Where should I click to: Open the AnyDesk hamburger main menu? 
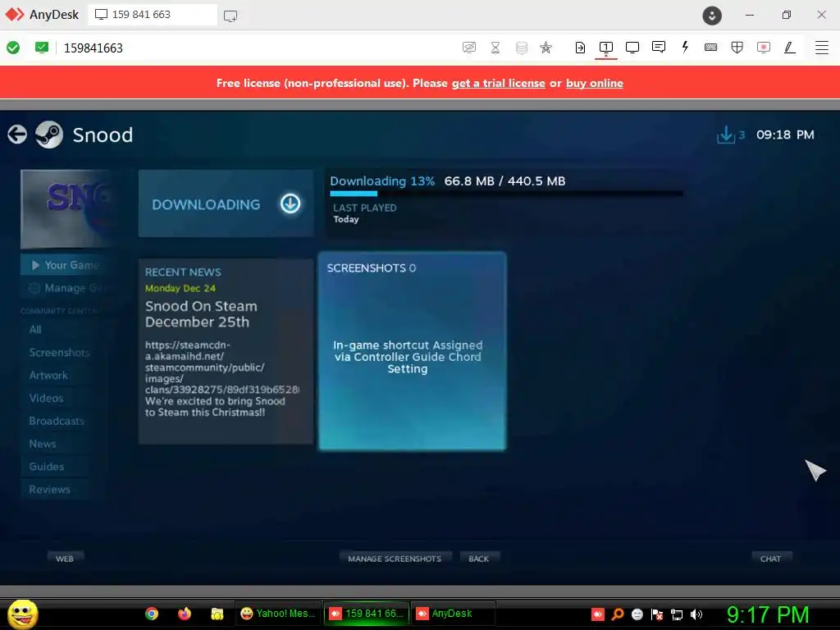[x=822, y=48]
